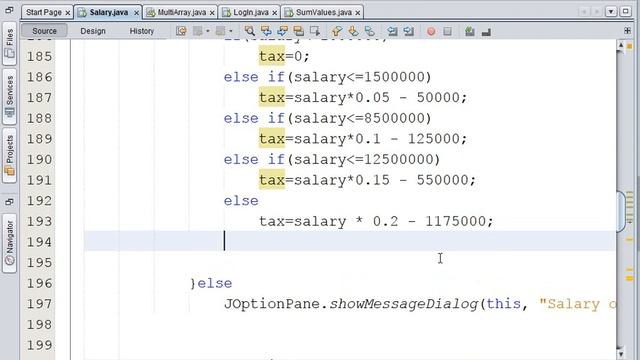Switch to the Salary.java tab
640x360 pixels.
click(x=108, y=12)
